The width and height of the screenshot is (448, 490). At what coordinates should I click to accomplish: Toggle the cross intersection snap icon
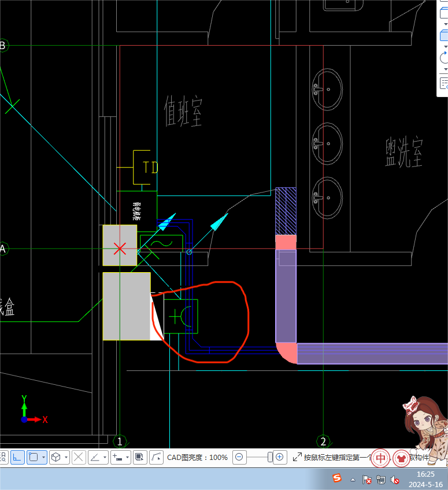(79, 458)
